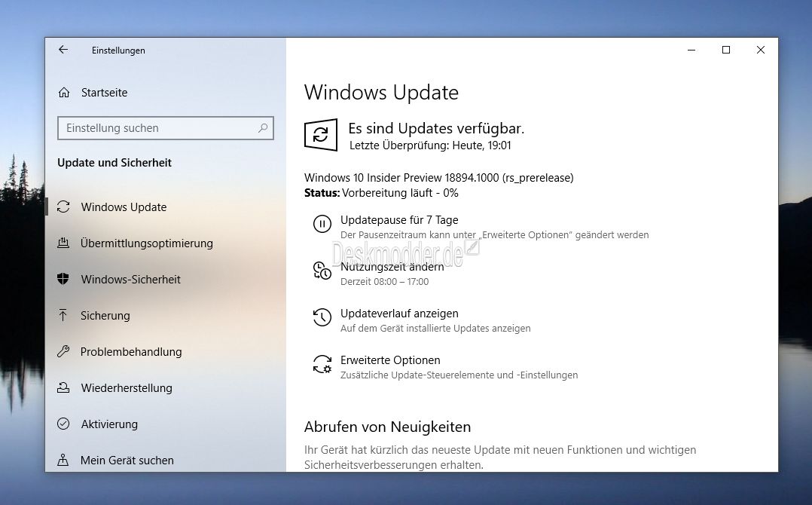Click 'Letzte Überprüfung: Heute, 19:01' text
Viewport: 812px width, 505px height.
pyautogui.click(x=430, y=145)
